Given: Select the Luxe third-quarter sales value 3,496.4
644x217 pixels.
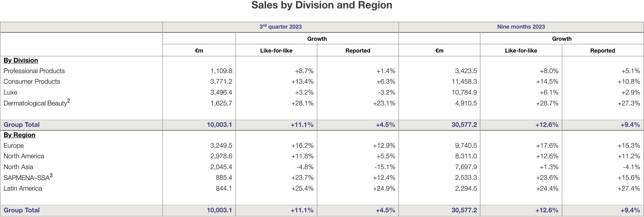Looking at the screenshot, I should click(221, 92).
